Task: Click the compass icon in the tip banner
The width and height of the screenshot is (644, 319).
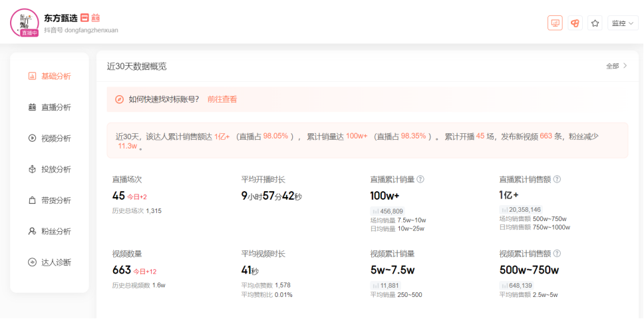Action: pyautogui.click(x=120, y=99)
